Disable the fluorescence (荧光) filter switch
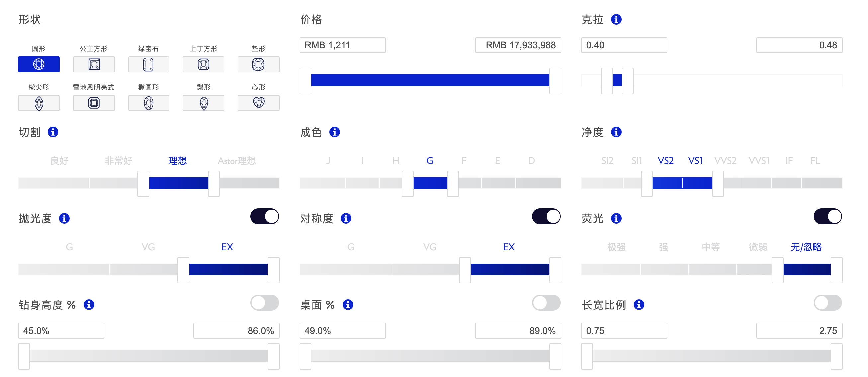Screen dimensions: 868x377 point(827,216)
